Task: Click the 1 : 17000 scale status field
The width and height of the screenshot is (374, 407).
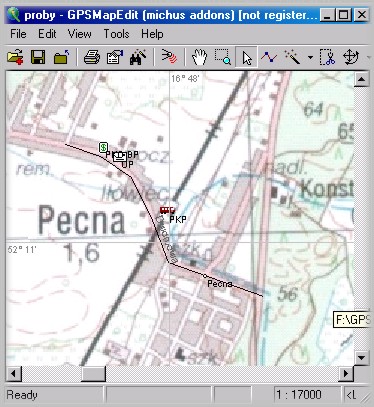Action: (307, 395)
